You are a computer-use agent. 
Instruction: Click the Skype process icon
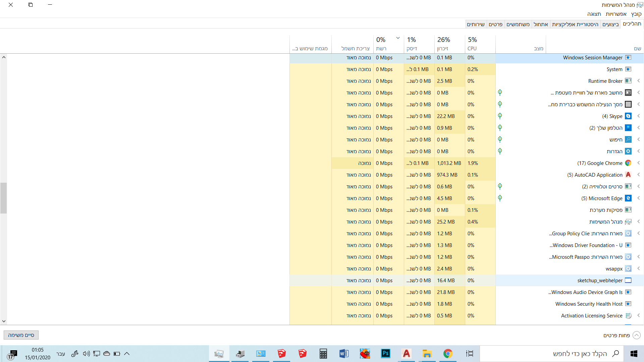click(x=628, y=116)
